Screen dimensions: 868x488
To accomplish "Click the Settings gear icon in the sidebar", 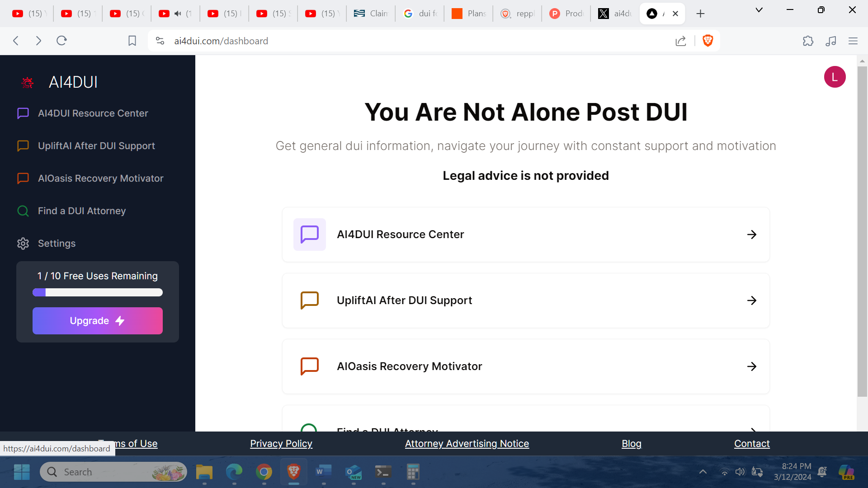I will point(23,244).
